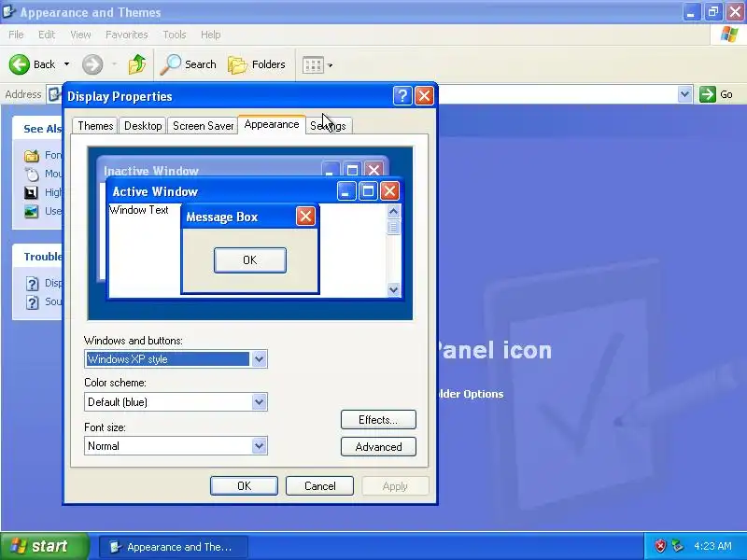This screenshot has height=560, width=747.
Task: Click preview scrollbar up arrow
Action: pyautogui.click(x=393, y=211)
